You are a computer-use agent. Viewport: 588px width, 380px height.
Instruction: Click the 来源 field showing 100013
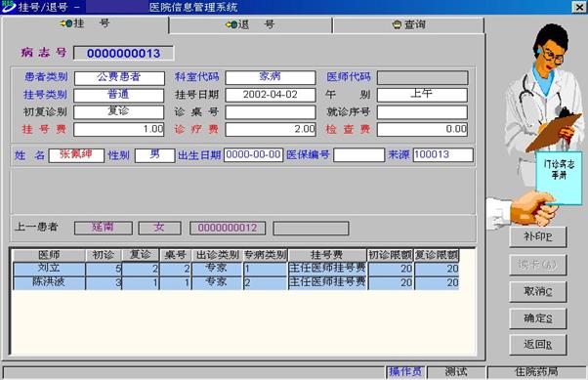[x=443, y=154]
